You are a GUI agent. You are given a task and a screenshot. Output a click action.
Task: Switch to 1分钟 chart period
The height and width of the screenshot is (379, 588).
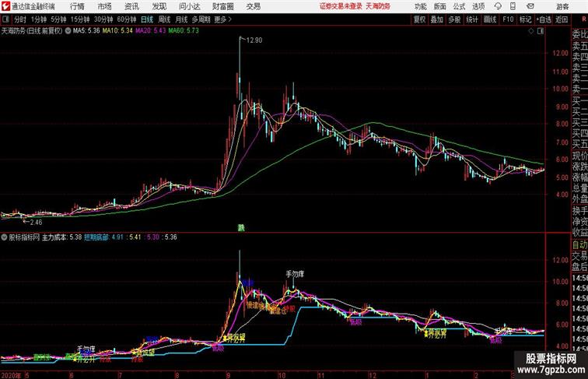39,19
